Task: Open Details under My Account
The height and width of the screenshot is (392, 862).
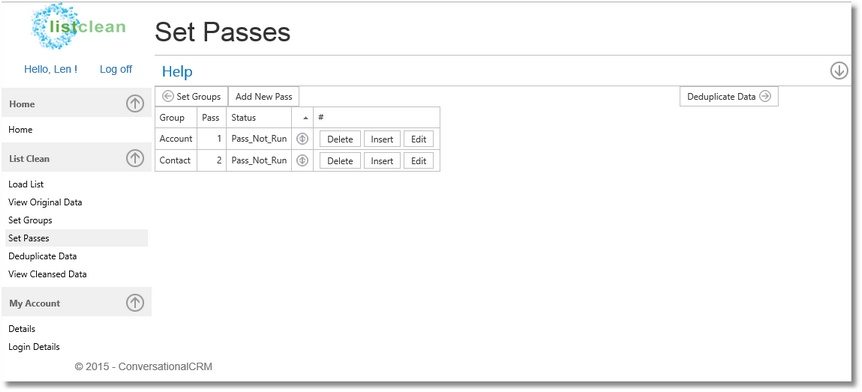Action: point(22,329)
